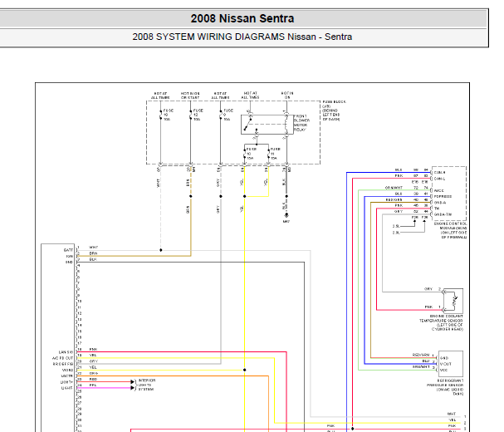Click the '2.5L' engine variant label
Screen dimensions: 504x432
[396, 226]
